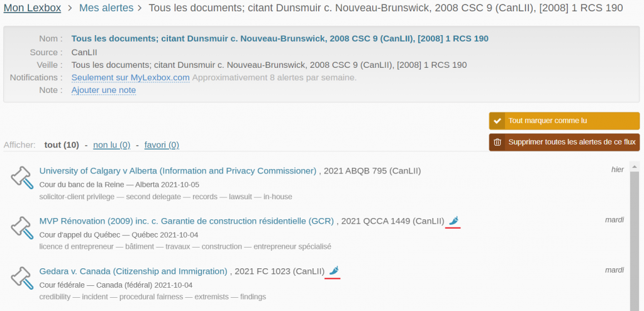Filter alerts by non lu (0)
This screenshot has width=644, height=311.
(111, 145)
